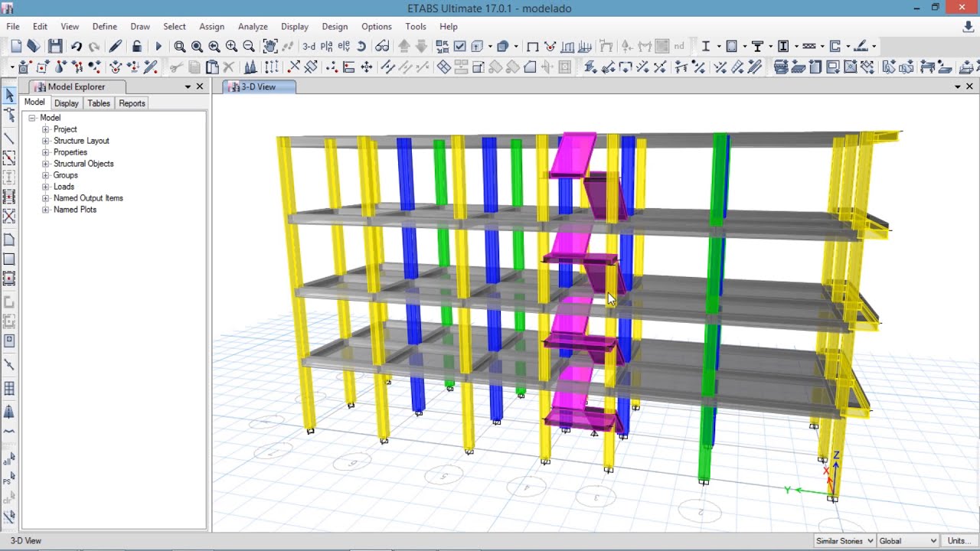Open the Assign menu
This screenshot has width=980, height=551.
tap(212, 26)
